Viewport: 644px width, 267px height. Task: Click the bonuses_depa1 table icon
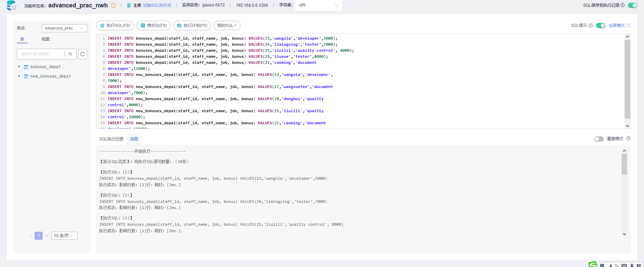[26, 67]
